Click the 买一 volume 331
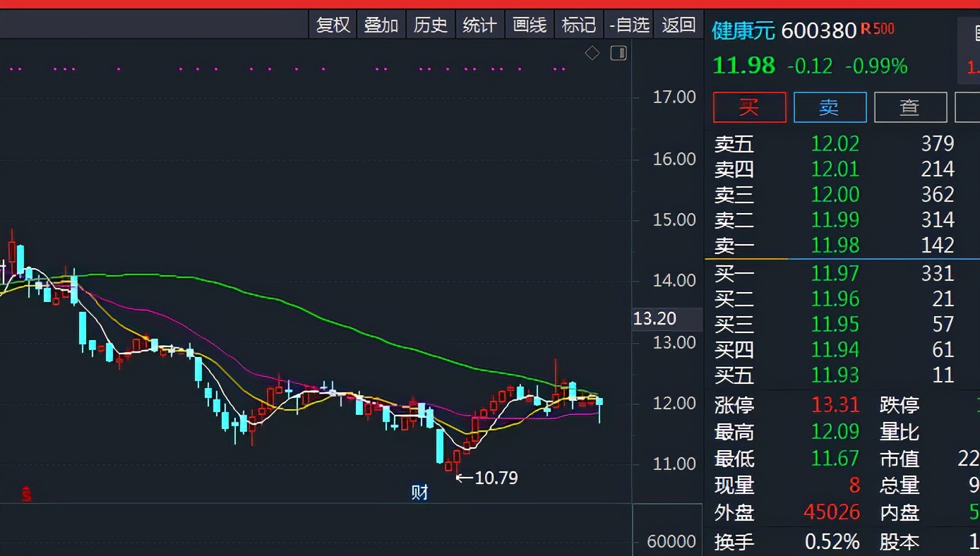980x556 pixels. [x=938, y=274]
